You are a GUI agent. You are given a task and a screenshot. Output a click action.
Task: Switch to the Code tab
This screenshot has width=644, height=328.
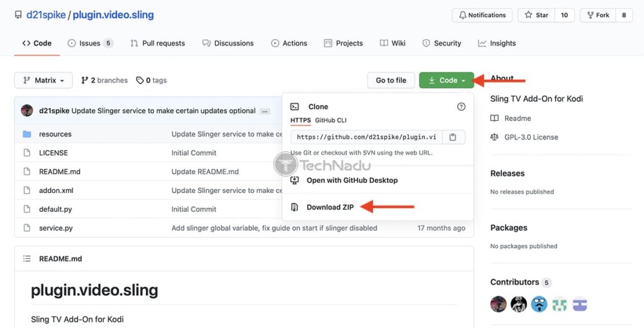tap(37, 43)
